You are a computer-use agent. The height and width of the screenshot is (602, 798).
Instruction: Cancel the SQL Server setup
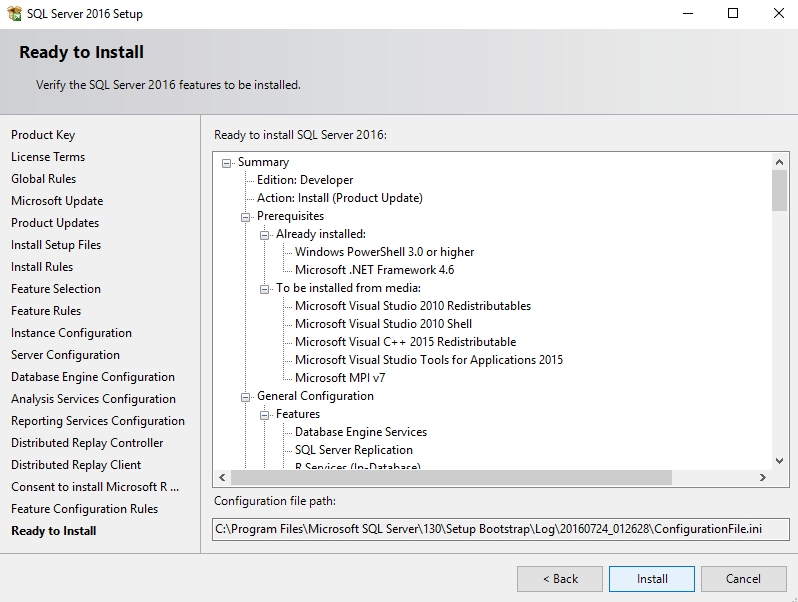pos(743,579)
